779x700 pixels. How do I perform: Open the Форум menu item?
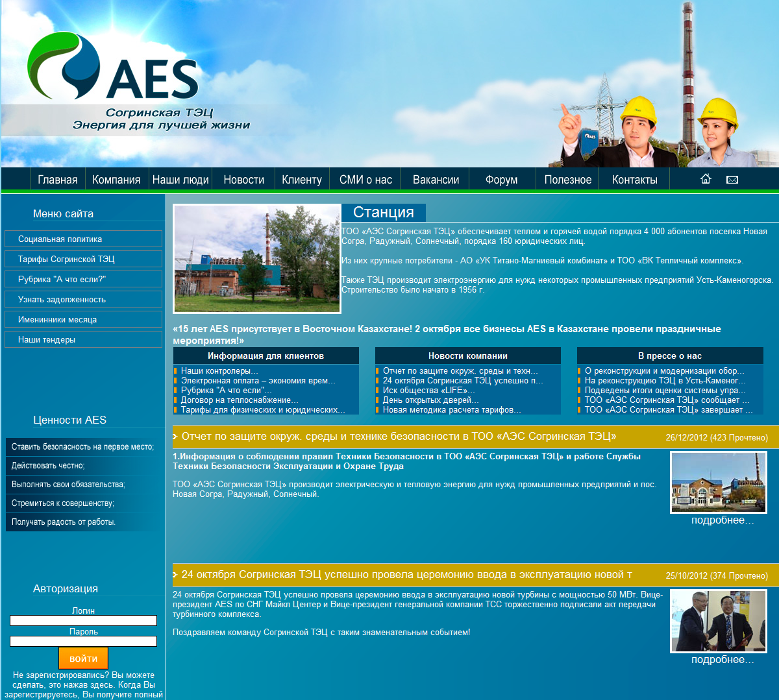(x=502, y=180)
